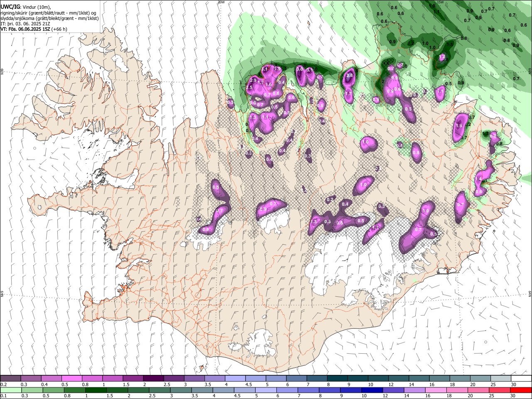Click the "20W" longitude label at top
Screen dimensions: 532x399
click(x=221, y=2)
